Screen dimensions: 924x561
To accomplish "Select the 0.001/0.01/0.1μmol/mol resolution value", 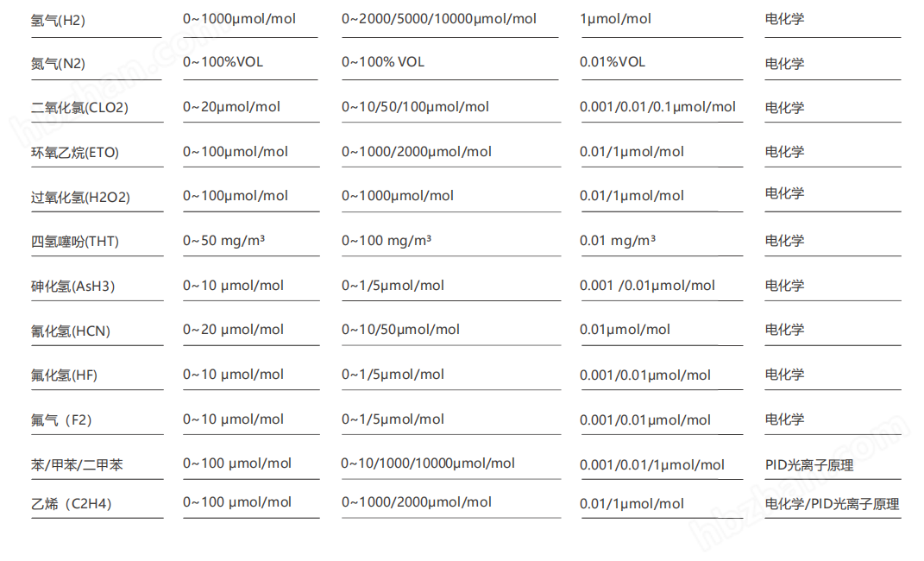I will (x=657, y=107).
